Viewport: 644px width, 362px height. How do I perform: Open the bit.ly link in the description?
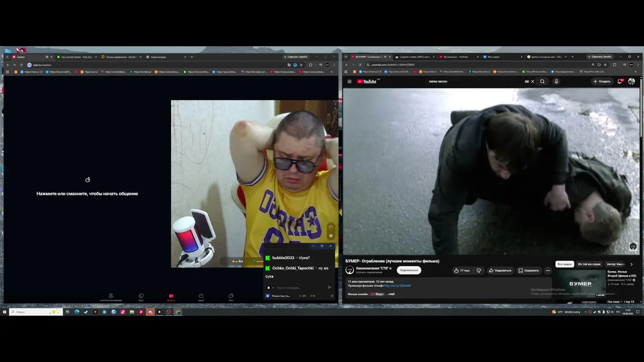click(x=397, y=286)
